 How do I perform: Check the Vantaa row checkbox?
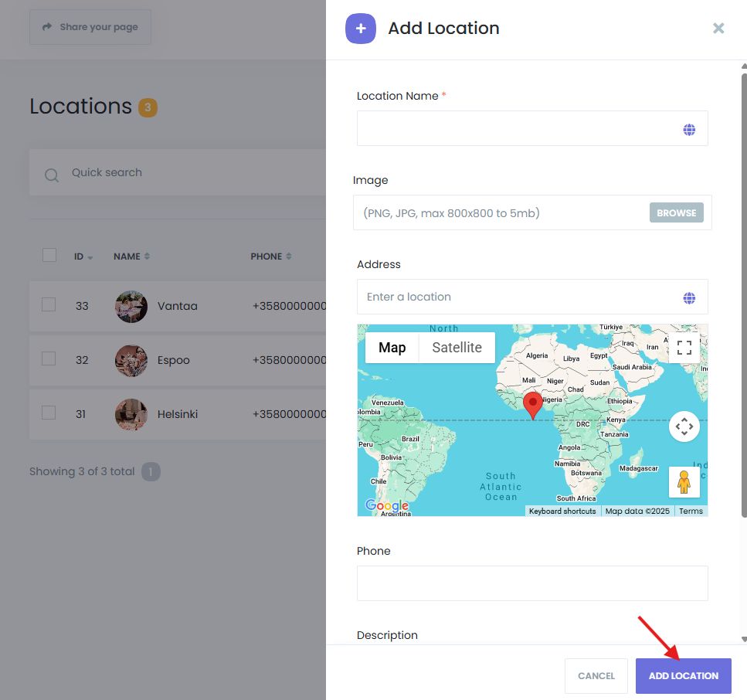(x=49, y=305)
